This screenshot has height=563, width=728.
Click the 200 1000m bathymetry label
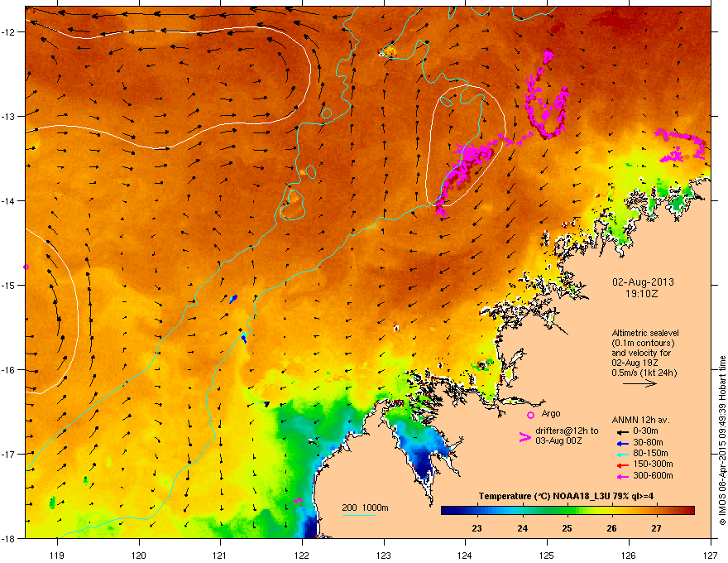(365, 508)
